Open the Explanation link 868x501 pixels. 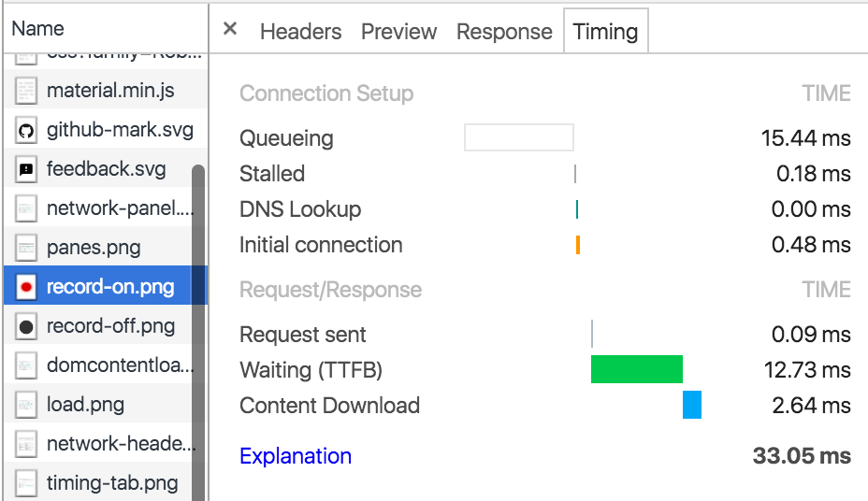296,456
